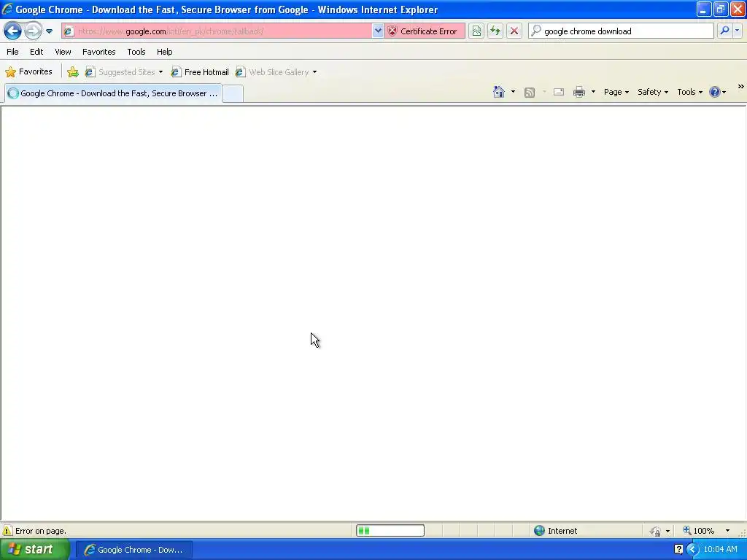Open the search provider options dropdown
The image size is (747, 560).
(x=737, y=31)
